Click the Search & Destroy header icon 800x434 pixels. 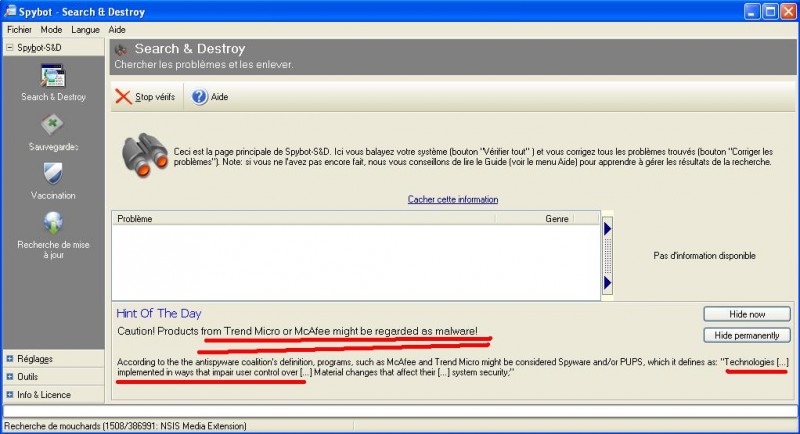click(x=121, y=49)
